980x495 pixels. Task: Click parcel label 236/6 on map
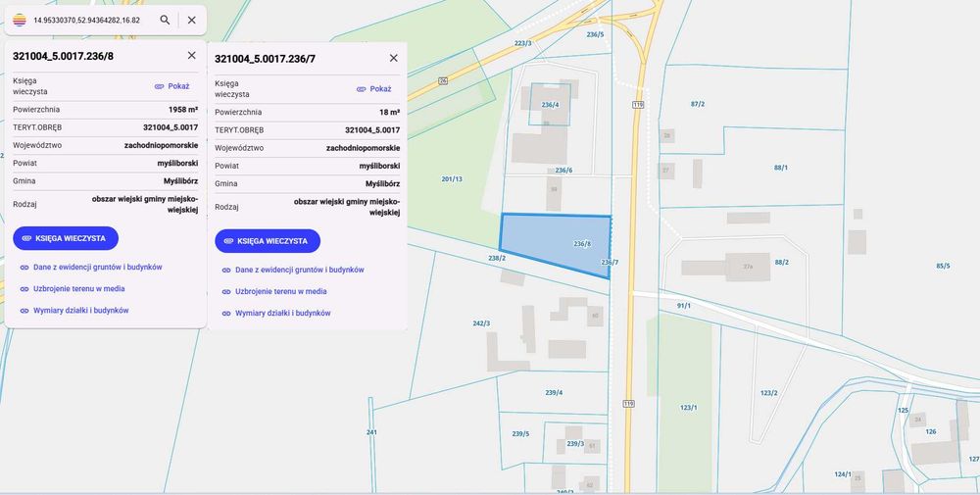(x=563, y=170)
